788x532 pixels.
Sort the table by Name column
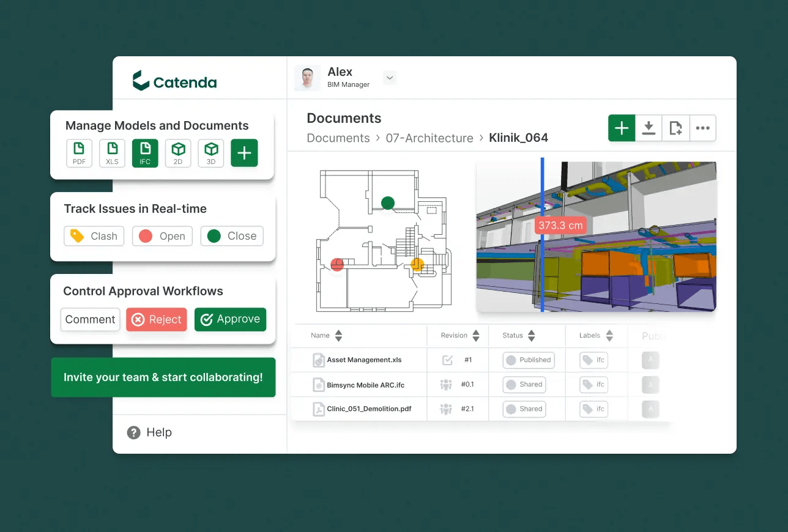[338, 336]
